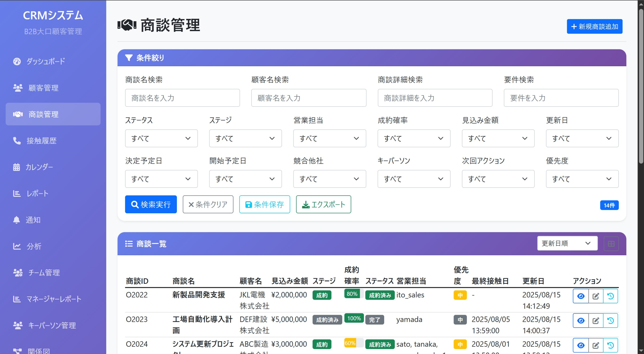Open the 営業担当 dropdown
Image resolution: width=644 pixels, height=354 pixels.
330,138
